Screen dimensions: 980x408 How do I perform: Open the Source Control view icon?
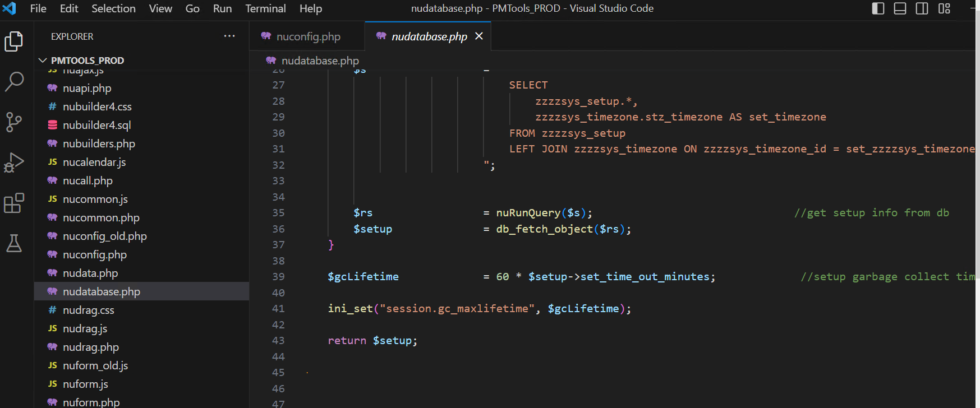(13, 122)
